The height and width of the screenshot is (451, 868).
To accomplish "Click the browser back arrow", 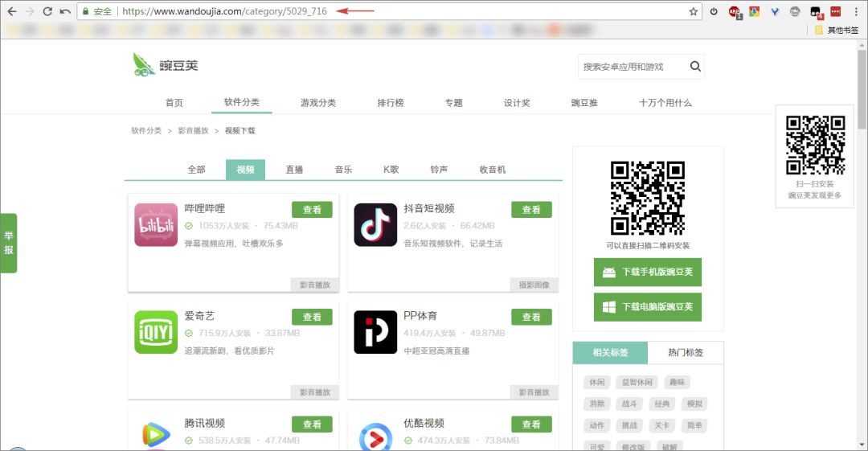I will click(x=11, y=11).
